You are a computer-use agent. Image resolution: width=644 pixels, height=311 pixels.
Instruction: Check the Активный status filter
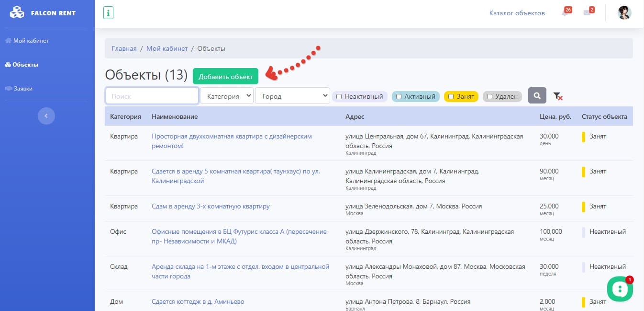(x=399, y=96)
